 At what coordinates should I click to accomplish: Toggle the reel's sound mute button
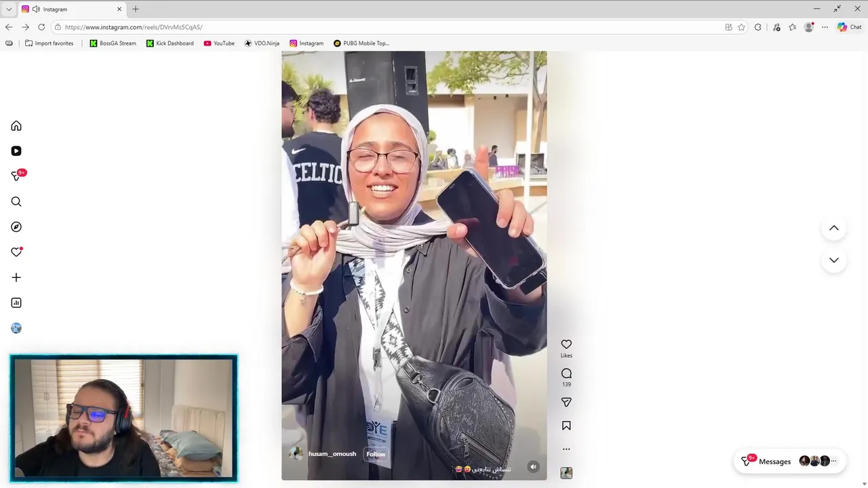point(534,466)
